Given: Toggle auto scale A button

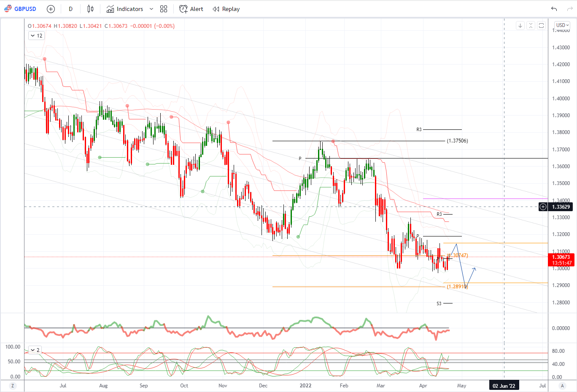Looking at the screenshot, I should [562, 386].
